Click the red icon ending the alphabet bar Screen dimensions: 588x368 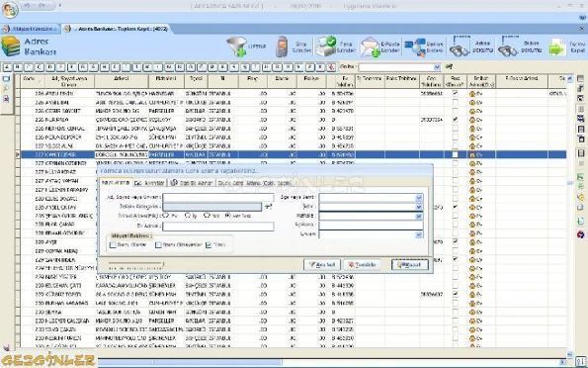tap(331, 67)
